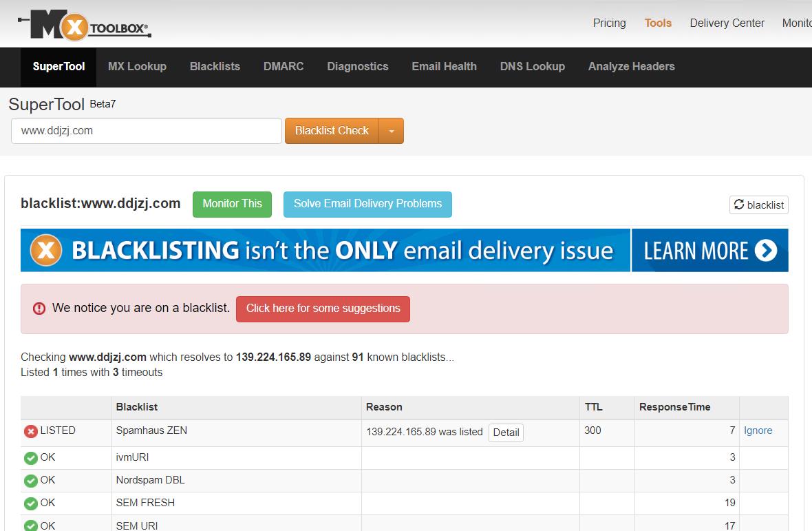Click the green OK icon for SEM FRESH

tap(30, 503)
